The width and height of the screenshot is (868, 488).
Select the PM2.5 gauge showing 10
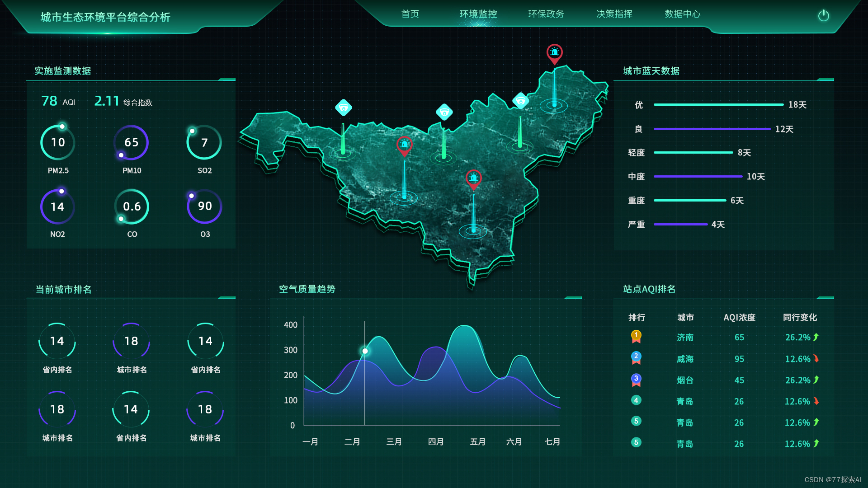(x=57, y=142)
